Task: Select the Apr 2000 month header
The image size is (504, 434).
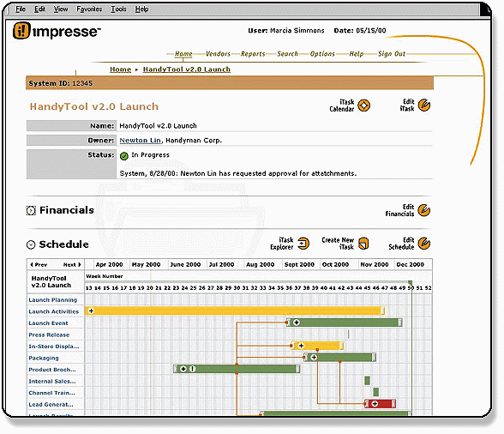Action: [x=110, y=264]
